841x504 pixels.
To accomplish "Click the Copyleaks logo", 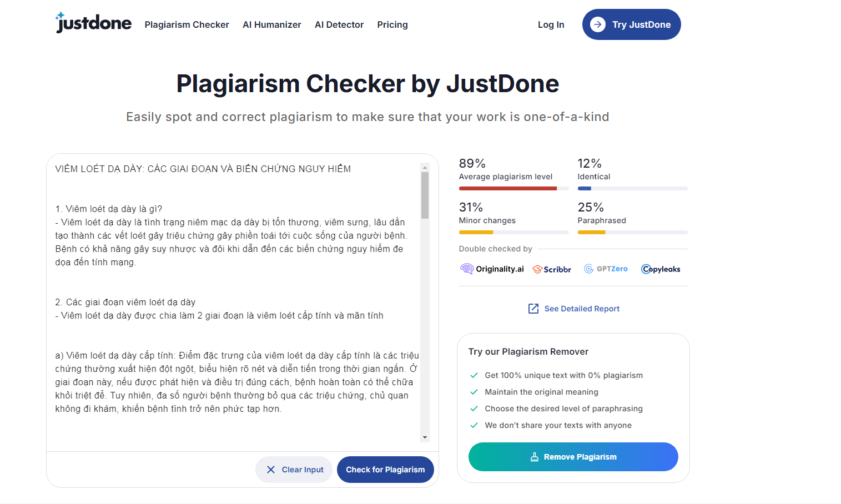I will pyautogui.click(x=661, y=269).
